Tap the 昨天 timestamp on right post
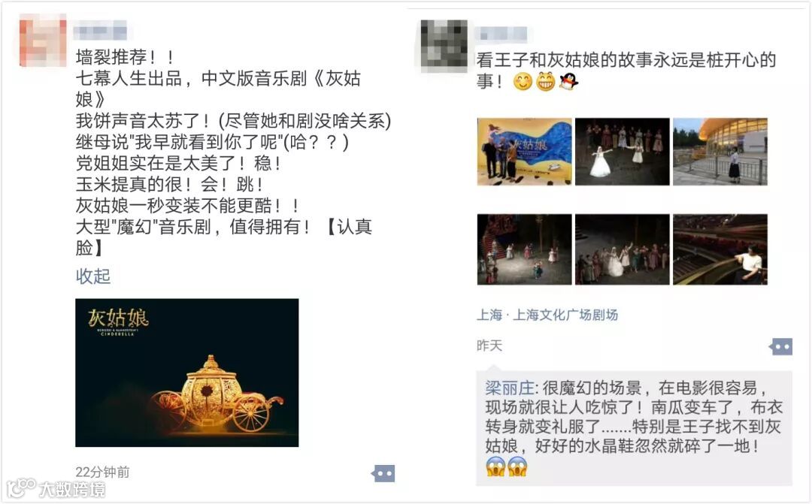 click(x=489, y=346)
